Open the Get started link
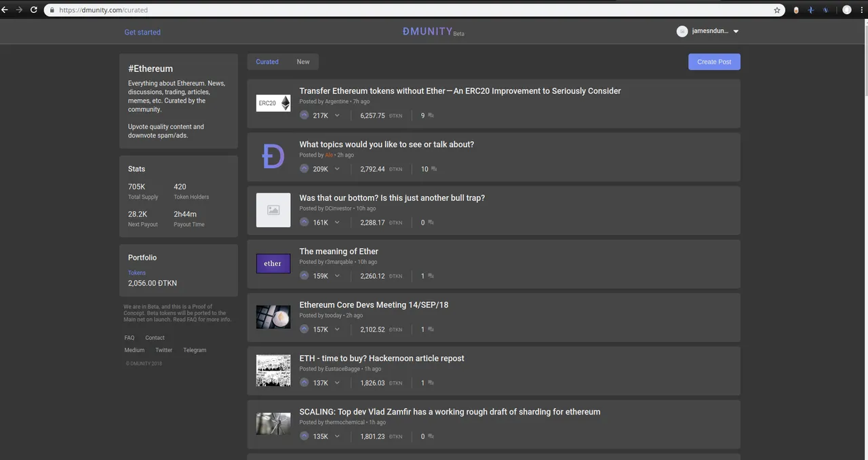Screen dimensions: 868x460 point(142,33)
